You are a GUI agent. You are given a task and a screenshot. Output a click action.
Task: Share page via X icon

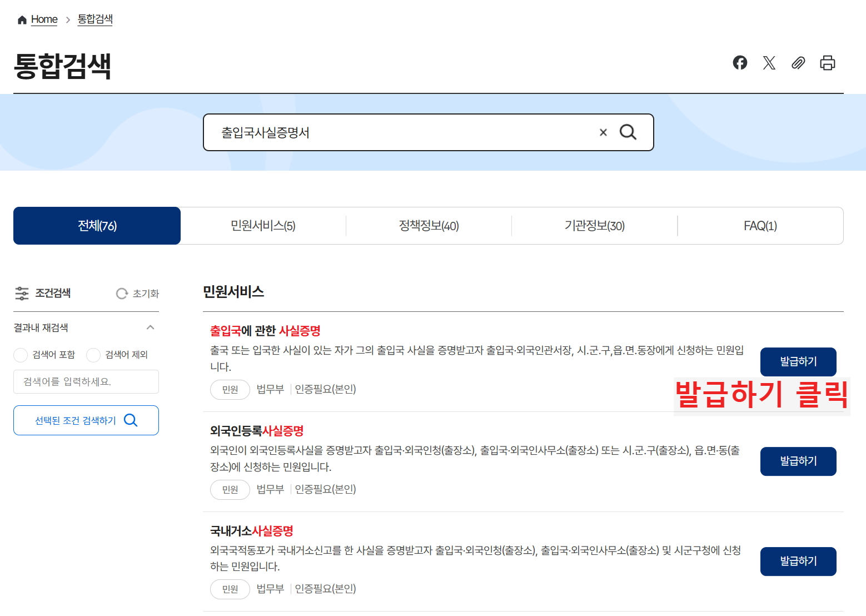[769, 63]
